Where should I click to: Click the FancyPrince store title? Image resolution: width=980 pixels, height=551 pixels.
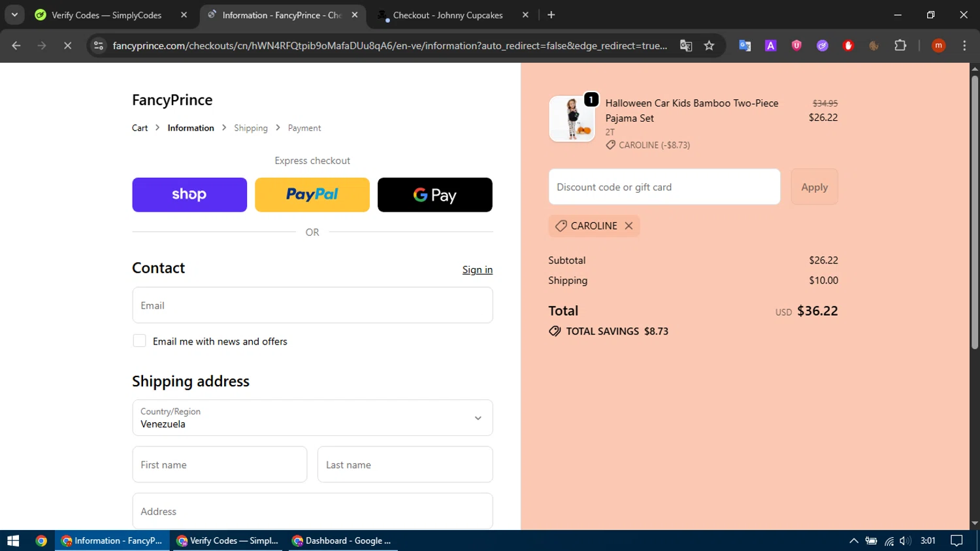[172, 100]
